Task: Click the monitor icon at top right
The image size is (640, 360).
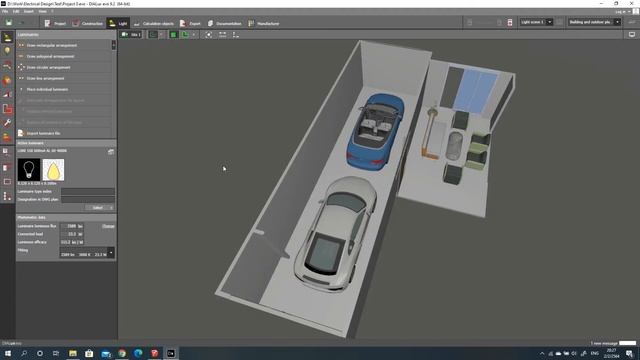Action: pyautogui.click(x=632, y=35)
